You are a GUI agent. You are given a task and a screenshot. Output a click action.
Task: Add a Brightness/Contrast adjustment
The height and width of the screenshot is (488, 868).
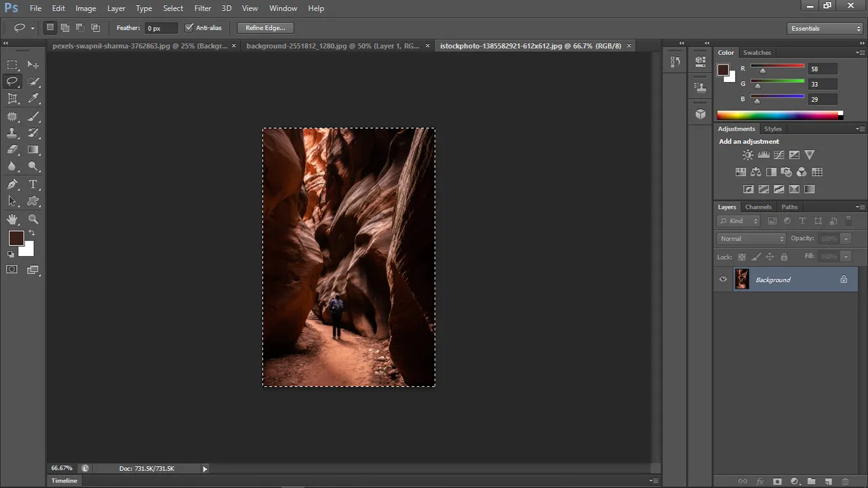point(748,155)
